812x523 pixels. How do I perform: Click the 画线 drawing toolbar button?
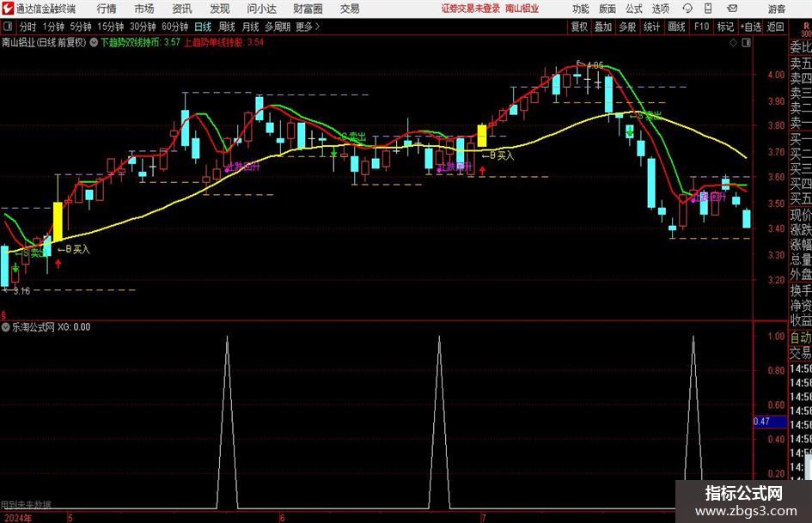point(676,27)
